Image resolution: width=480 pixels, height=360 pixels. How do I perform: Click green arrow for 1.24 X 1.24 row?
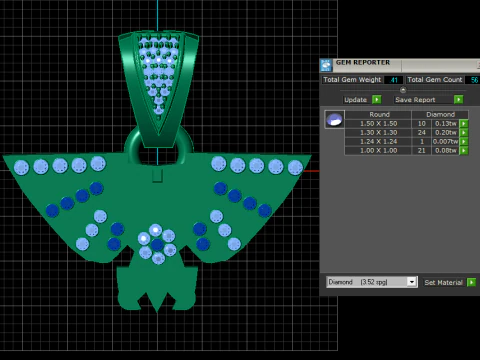pyautogui.click(x=464, y=142)
